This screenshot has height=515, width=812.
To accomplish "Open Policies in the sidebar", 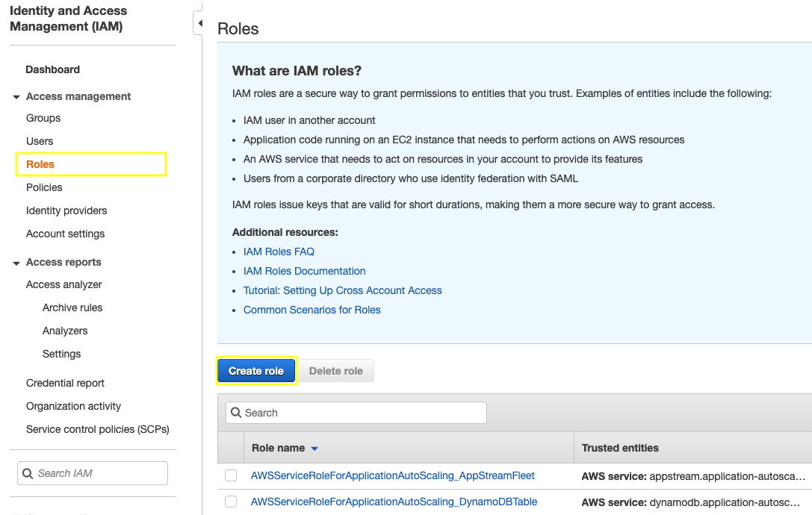I will [x=45, y=187].
